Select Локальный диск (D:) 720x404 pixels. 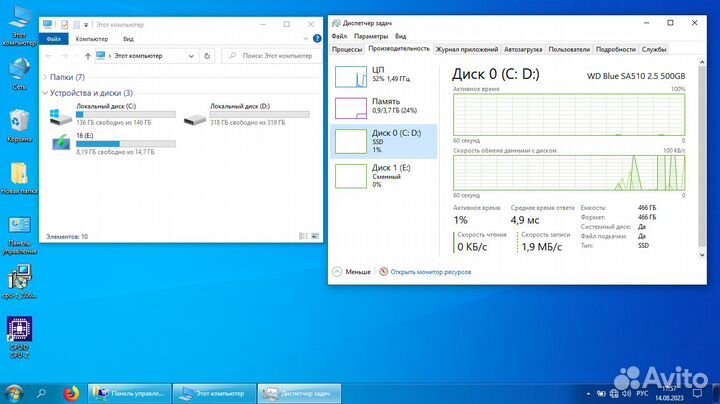coord(247,114)
